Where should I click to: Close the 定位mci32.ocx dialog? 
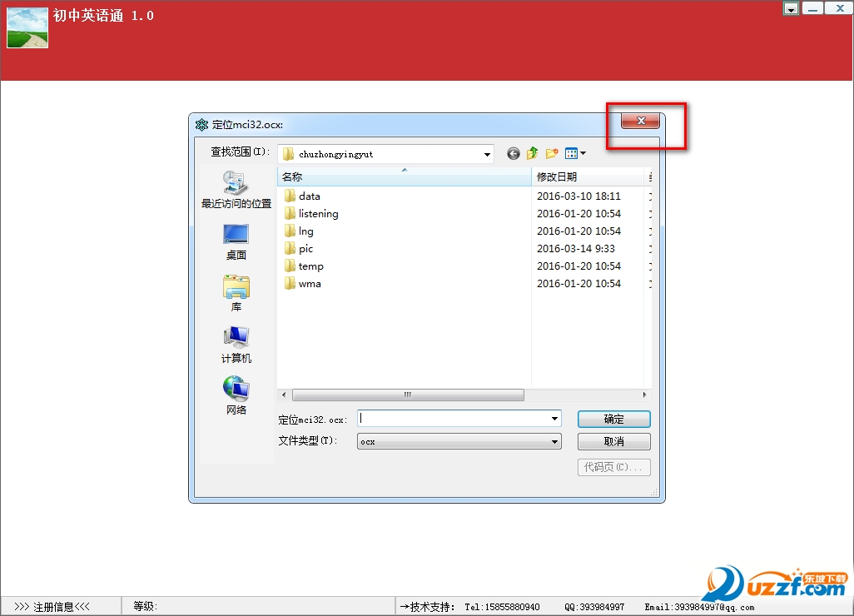click(x=641, y=121)
